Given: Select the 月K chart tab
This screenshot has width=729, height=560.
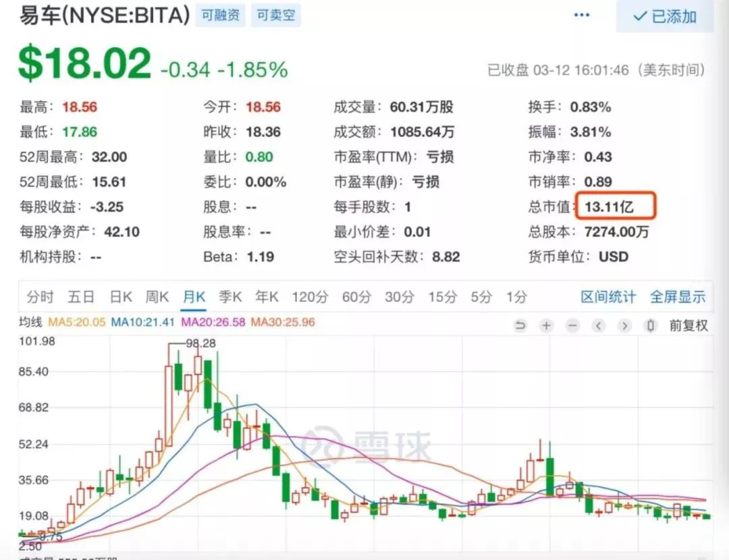Looking at the screenshot, I should point(194,296).
